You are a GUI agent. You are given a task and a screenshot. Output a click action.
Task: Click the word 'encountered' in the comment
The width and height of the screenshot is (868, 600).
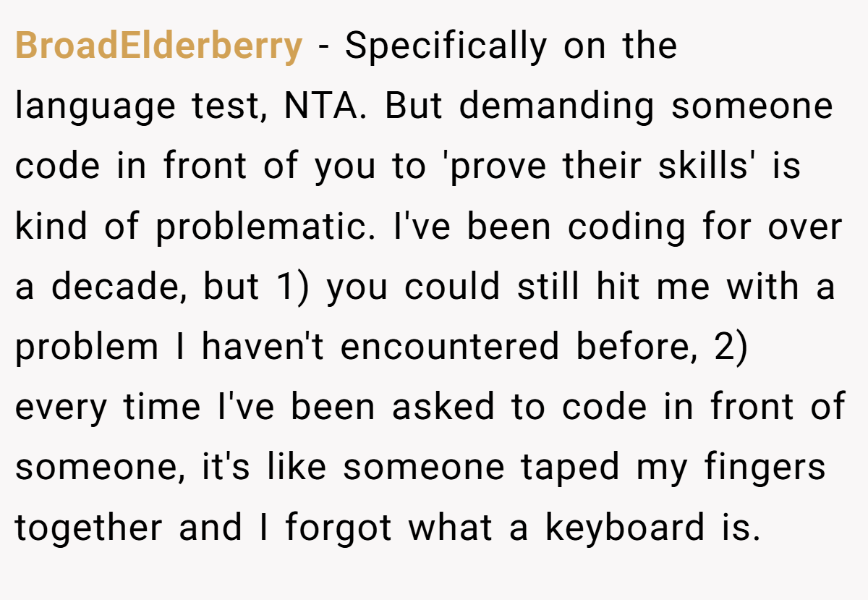(x=449, y=348)
